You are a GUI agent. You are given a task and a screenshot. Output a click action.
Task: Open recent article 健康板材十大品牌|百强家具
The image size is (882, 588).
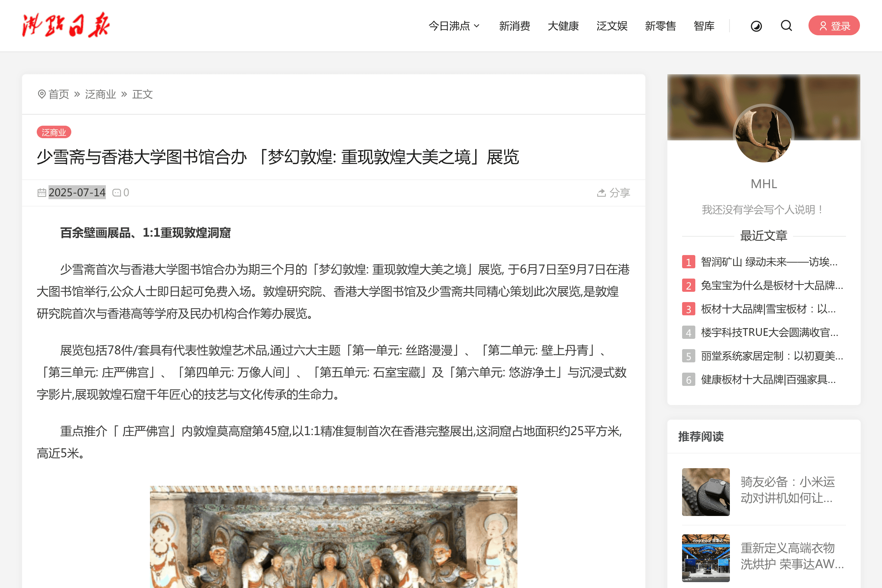click(x=768, y=380)
